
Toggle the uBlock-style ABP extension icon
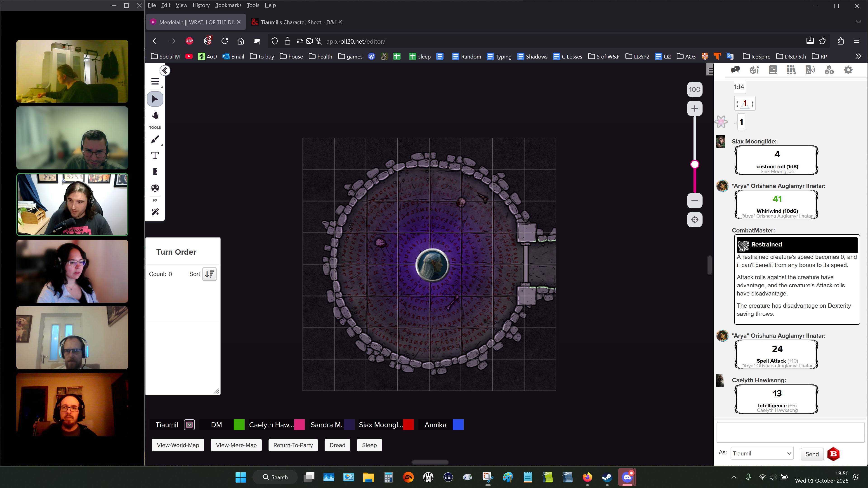(x=189, y=41)
